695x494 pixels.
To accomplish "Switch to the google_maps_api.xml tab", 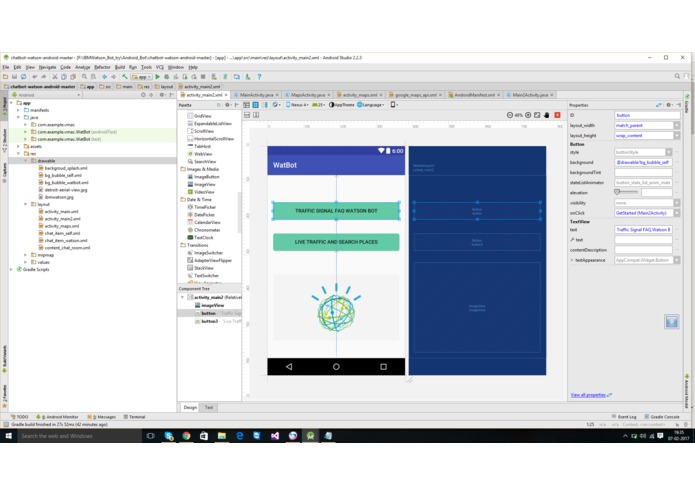I will [x=415, y=95].
